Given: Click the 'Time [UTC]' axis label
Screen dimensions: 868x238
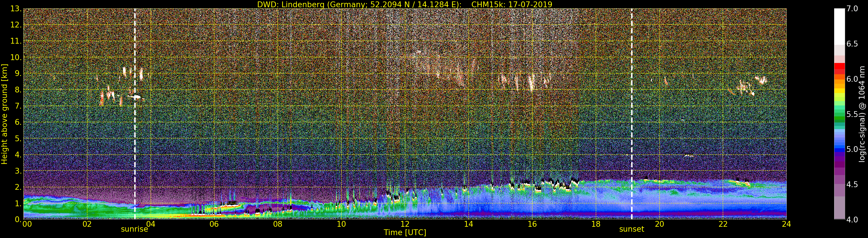Looking at the screenshot, I should [x=405, y=232].
